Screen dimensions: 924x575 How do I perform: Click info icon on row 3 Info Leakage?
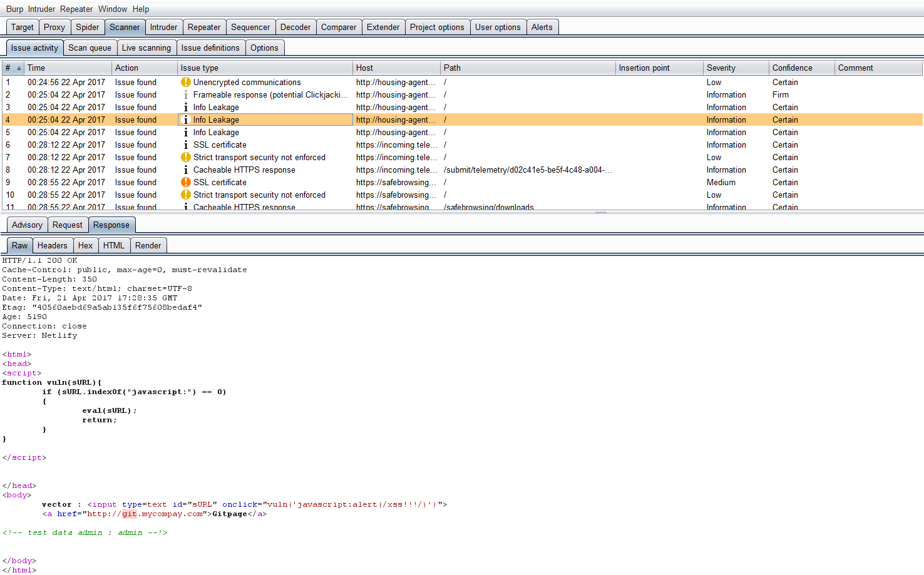186,107
